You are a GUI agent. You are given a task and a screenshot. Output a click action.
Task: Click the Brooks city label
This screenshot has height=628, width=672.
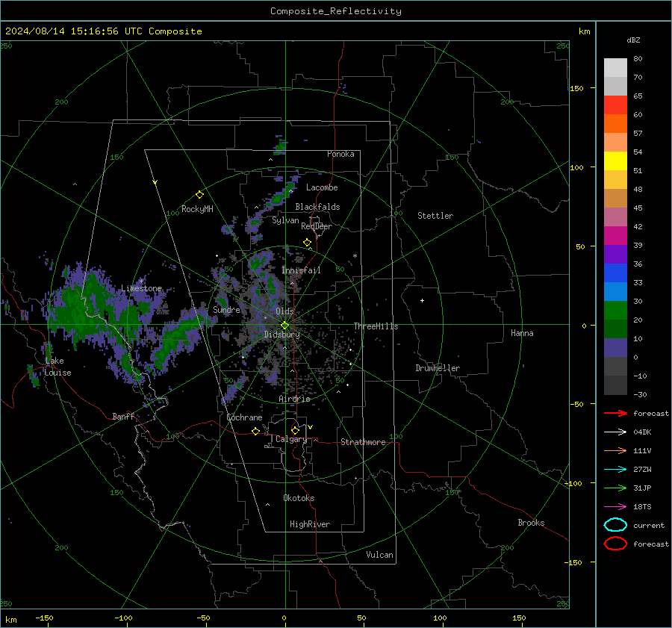531,523
